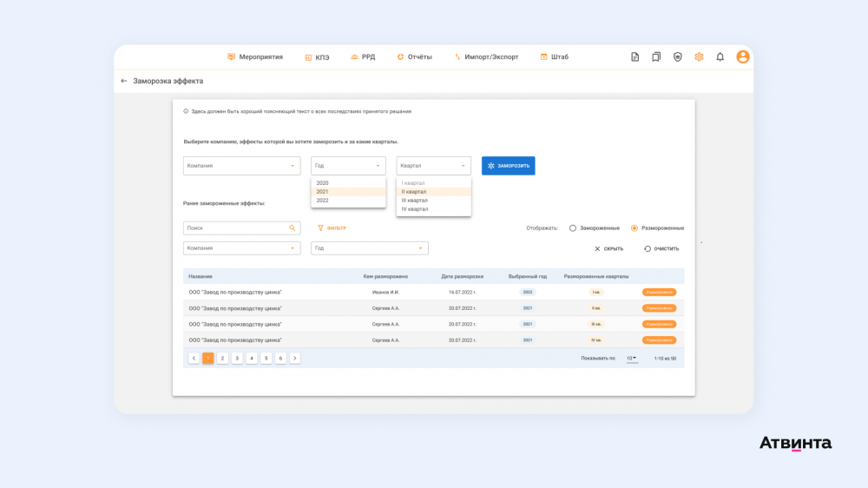868x488 pixels.
Task: Open the document icon in top bar
Action: [x=635, y=57]
